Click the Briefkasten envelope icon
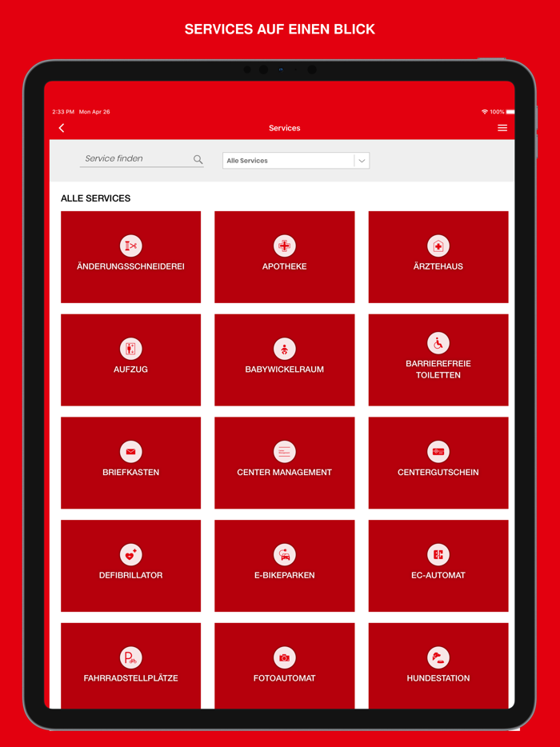The height and width of the screenshot is (747, 560). click(130, 452)
